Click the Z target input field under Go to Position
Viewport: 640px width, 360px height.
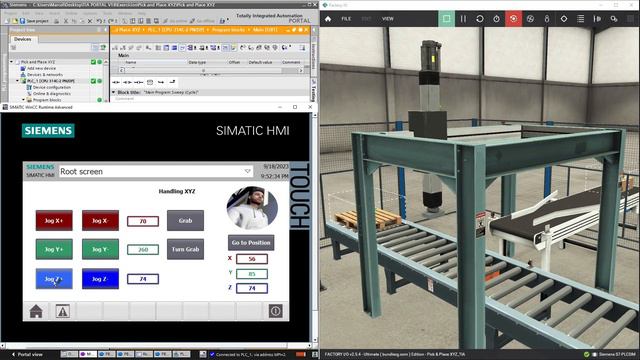pyautogui.click(x=252, y=288)
